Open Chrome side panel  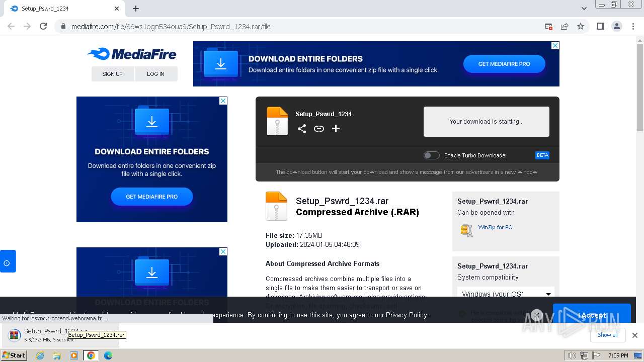600,26
